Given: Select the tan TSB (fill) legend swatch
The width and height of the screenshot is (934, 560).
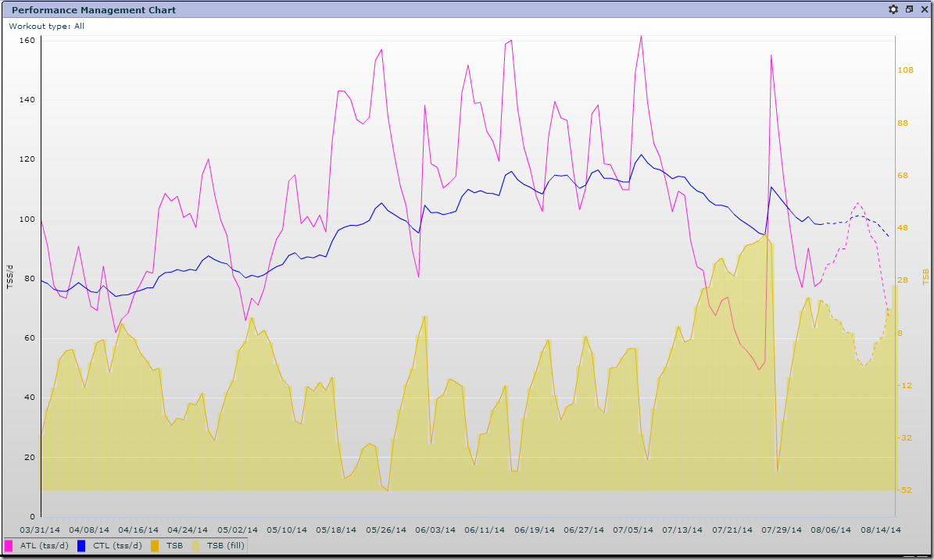Looking at the screenshot, I should pos(197,545).
